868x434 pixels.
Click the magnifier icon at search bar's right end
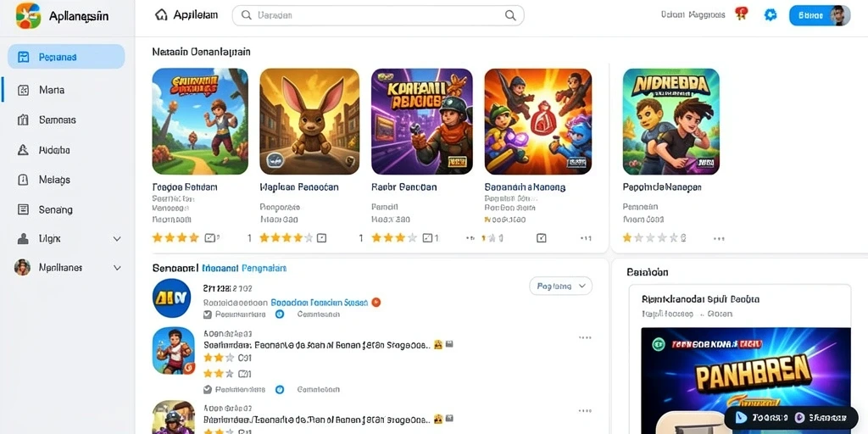pos(510,15)
